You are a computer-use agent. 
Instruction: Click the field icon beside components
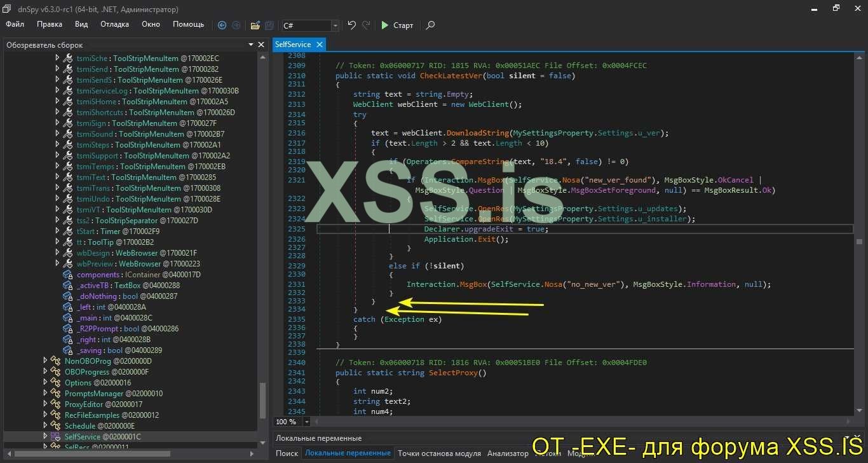[68, 275]
